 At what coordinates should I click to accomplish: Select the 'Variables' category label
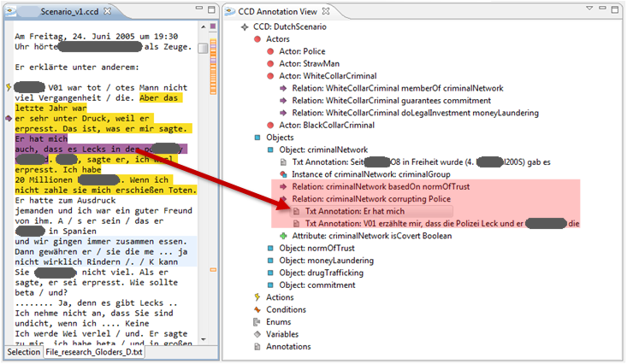point(282,334)
